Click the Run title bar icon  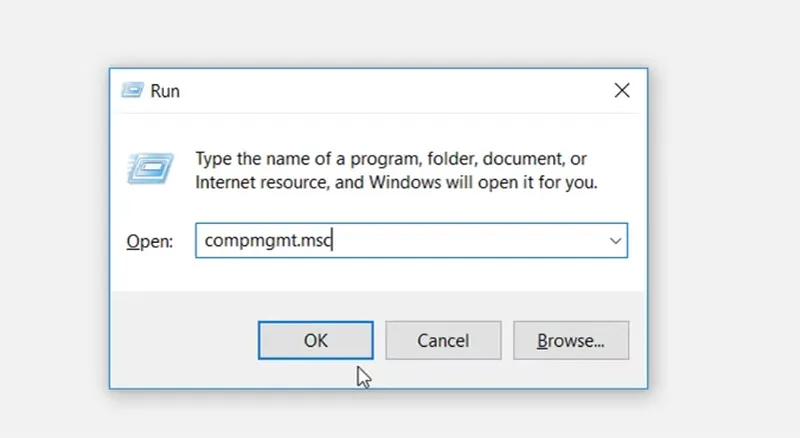tap(133, 90)
